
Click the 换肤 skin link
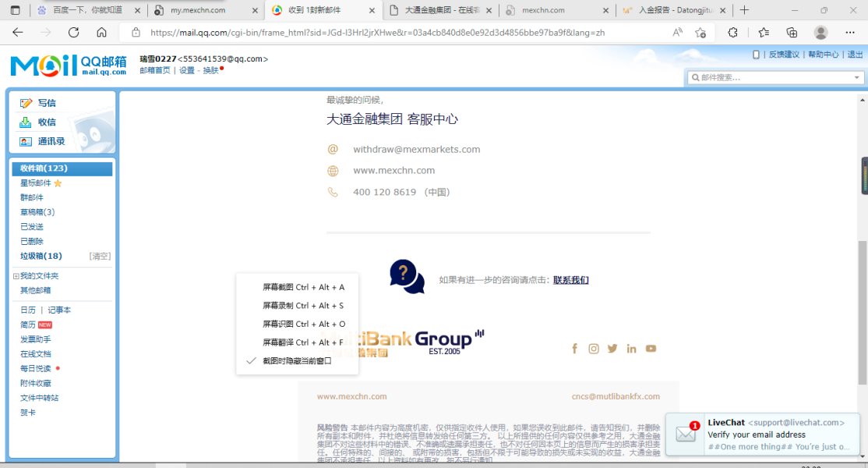(210, 70)
